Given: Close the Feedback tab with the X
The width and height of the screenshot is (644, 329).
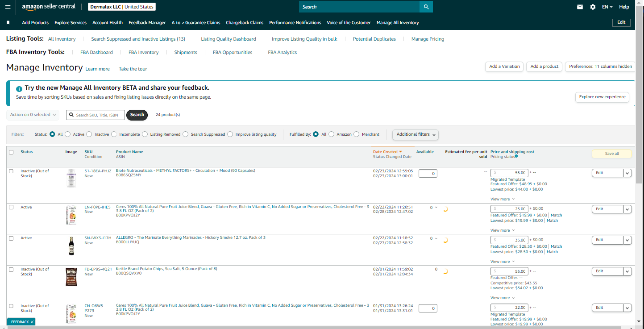Looking at the screenshot, I should 32,322.
